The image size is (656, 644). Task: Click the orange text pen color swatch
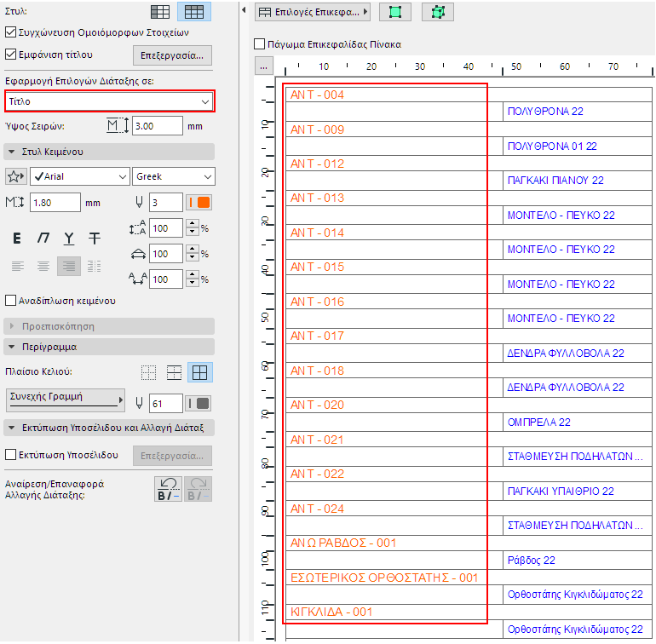(x=199, y=203)
